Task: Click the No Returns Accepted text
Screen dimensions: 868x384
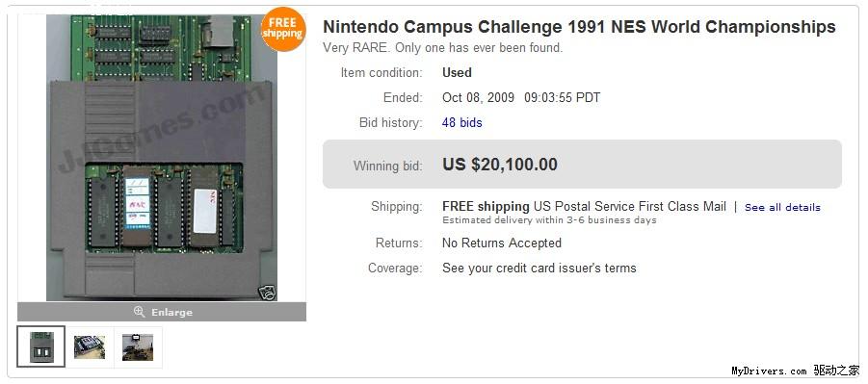Action: 502,243
